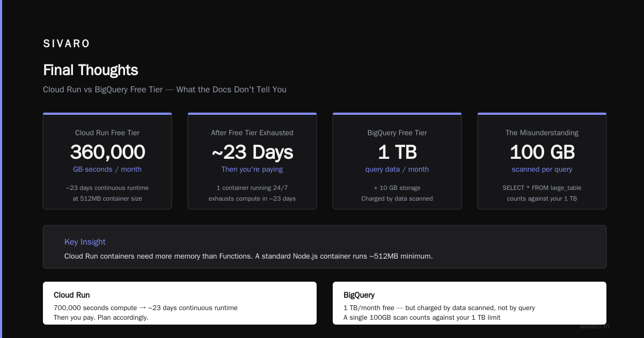The height and width of the screenshot is (338, 644).
Task: Click After Free Tier Exhausted title
Action: 252,133
